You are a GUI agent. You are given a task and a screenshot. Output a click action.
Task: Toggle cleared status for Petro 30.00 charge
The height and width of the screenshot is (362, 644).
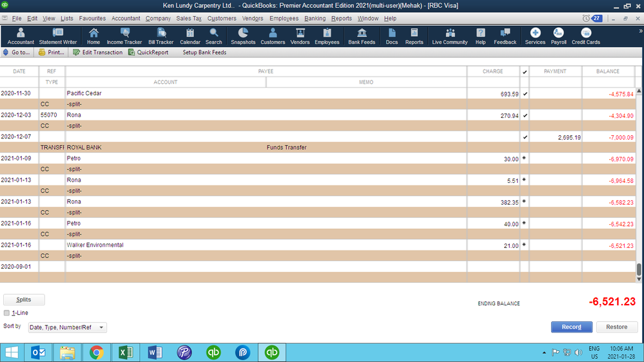525,158
